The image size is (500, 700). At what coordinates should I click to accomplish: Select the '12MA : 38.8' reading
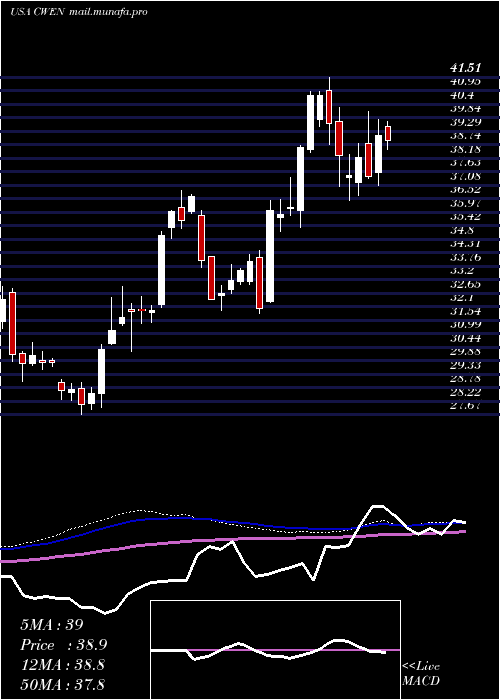coord(62,665)
